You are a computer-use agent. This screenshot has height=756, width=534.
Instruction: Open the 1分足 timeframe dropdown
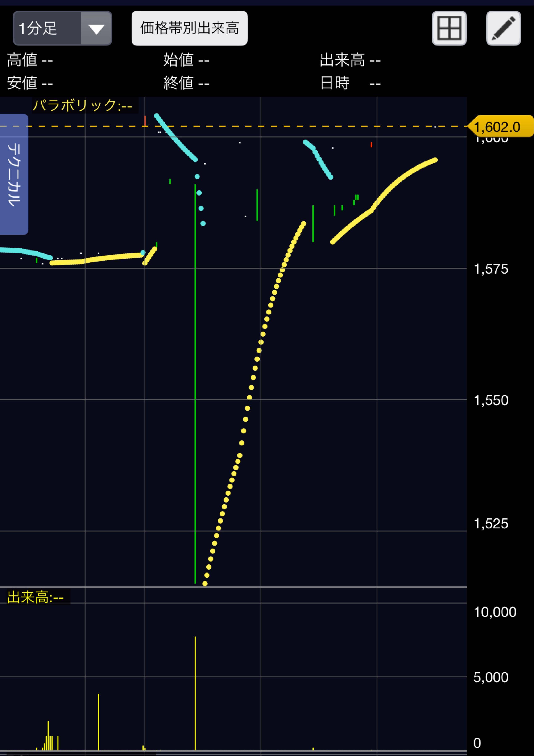coord(62,28)
